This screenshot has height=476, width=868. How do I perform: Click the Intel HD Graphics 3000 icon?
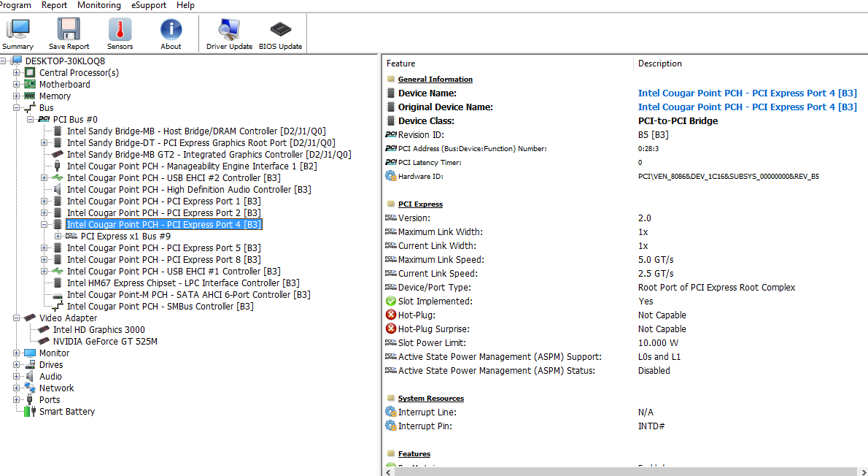click(44, 330)
